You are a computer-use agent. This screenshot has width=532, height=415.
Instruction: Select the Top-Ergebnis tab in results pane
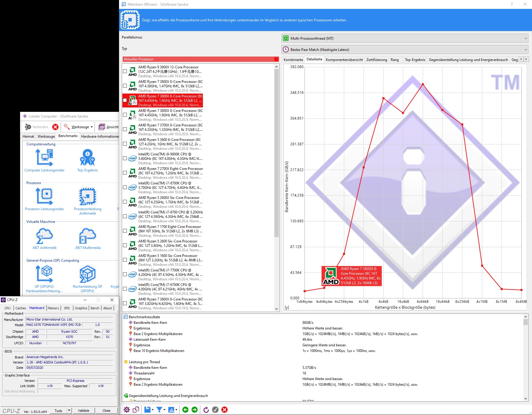pyautogui.click(x=415, y=59)
